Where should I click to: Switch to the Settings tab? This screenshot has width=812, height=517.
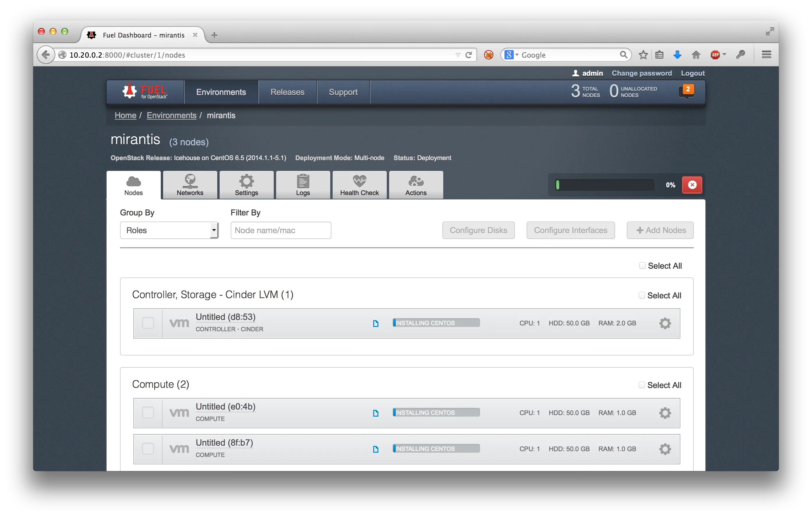coord(246,185)
